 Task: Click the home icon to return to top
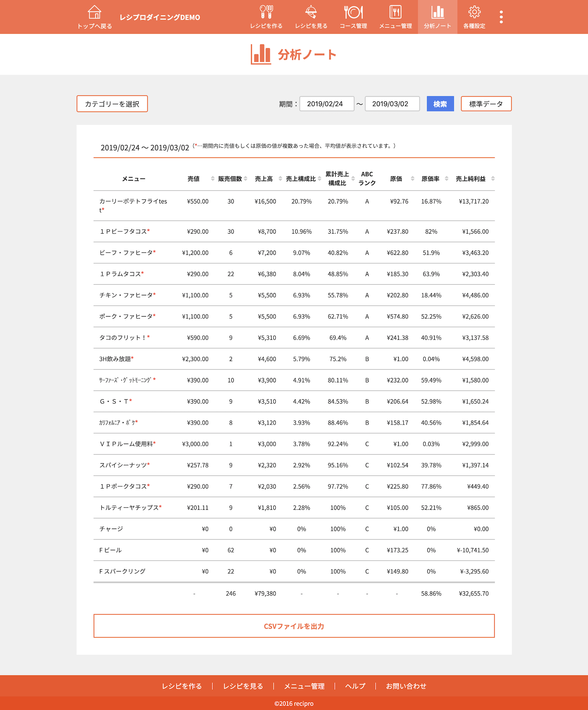tap(94, 12)
